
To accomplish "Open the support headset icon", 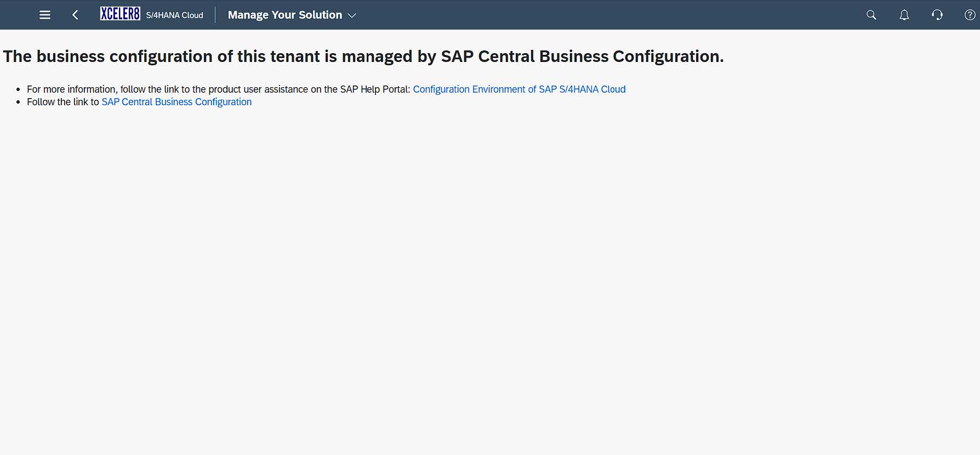I will pos(937,15).
